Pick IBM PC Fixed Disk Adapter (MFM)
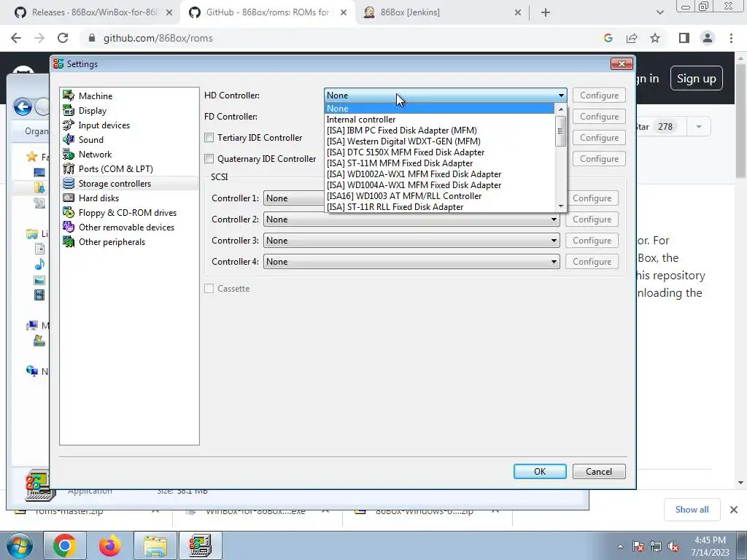This screenshot has height=560, width=747. click(439, 131)
